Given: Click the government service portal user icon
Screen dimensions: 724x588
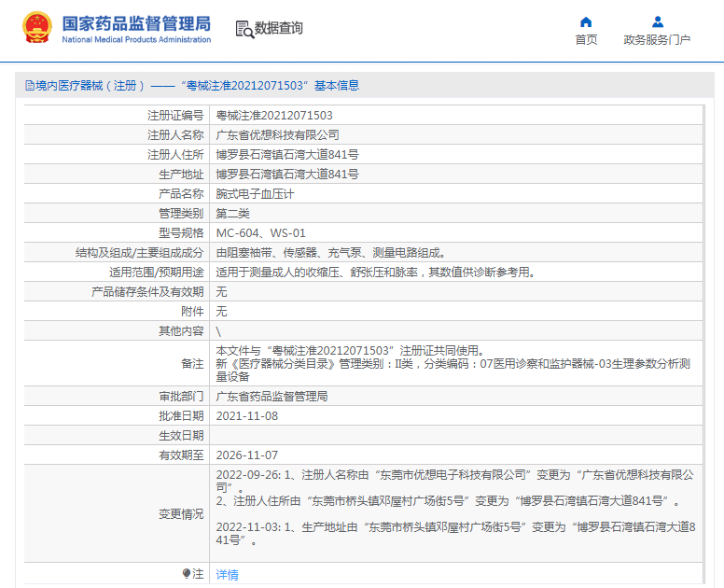Looking at the screenshot, I should coord(658,21).
